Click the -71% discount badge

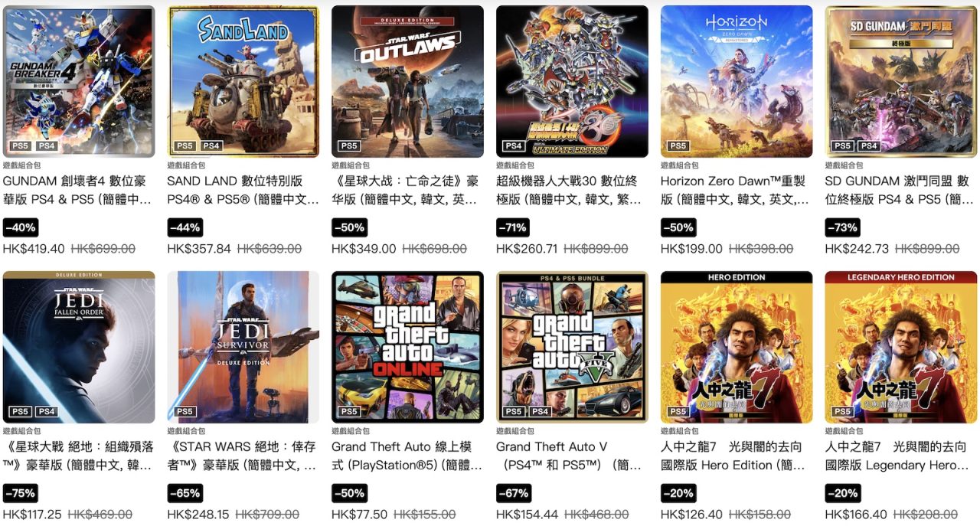point(512,227)
